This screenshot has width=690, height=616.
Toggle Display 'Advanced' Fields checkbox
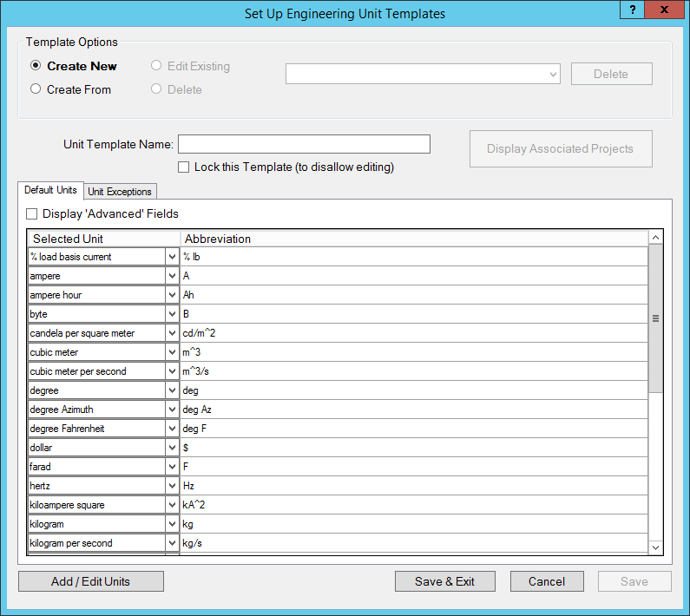pyautogui.click(x=32, y=213)
